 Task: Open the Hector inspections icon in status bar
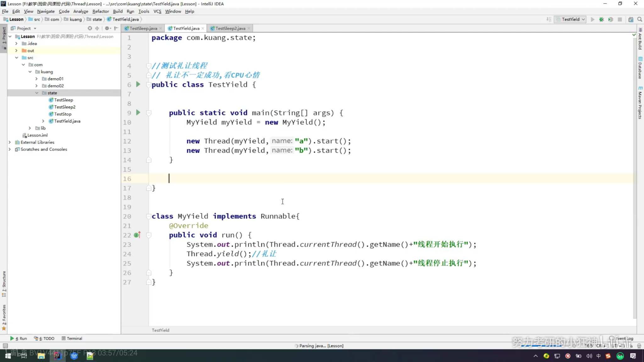(x=639, y=346)
